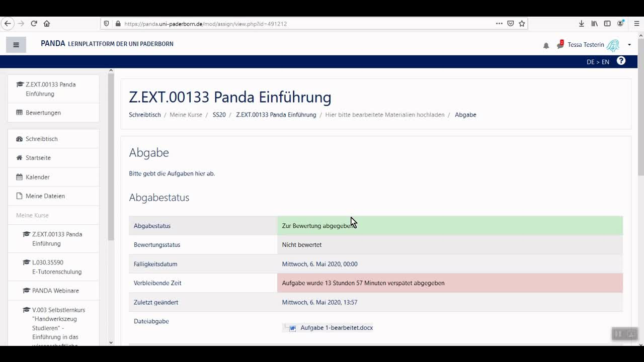The height and width of the screenshot is (362, 644).
Task: Switch language using the DE > EN toggle
Action: pos(598,61)
